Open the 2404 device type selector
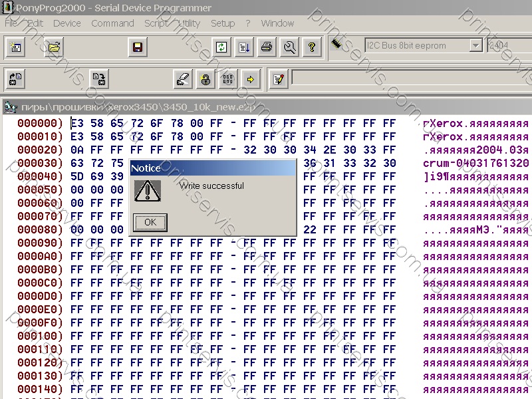 pos(509,45)
